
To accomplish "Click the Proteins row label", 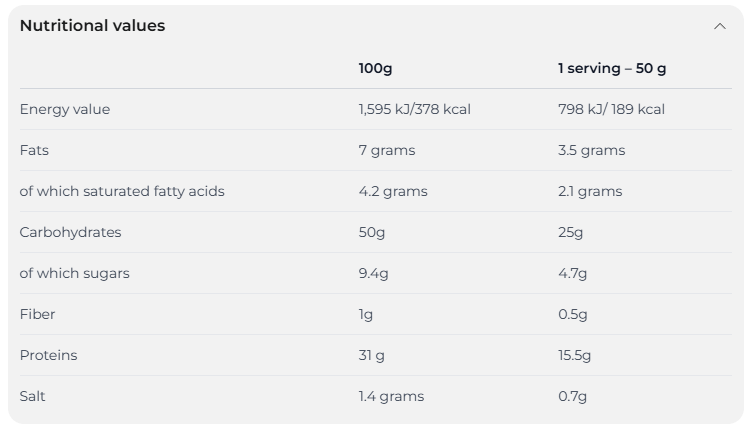I will click(x=48, y=355).
